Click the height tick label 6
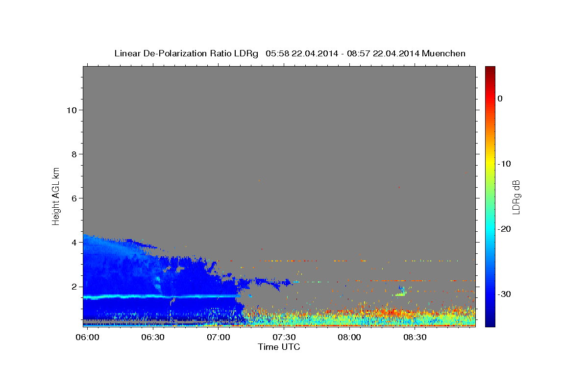 pos(74,198)
